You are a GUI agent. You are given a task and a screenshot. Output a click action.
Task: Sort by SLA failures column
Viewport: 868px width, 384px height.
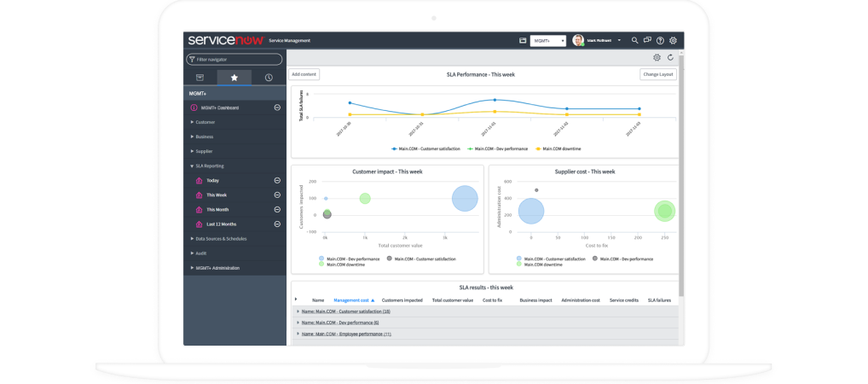(x=659, y=300)
